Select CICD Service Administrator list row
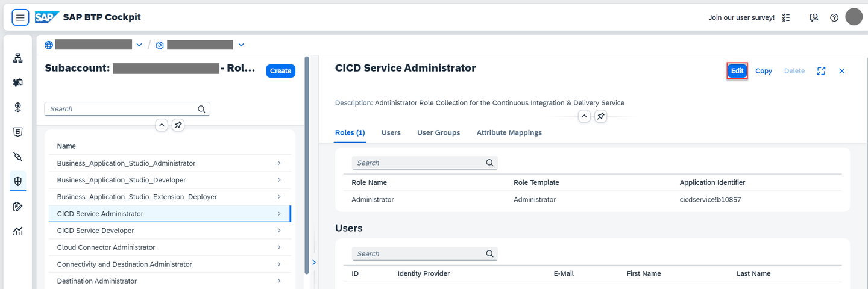The width and height of the screenshot is (868, 289). coord(170,214)
